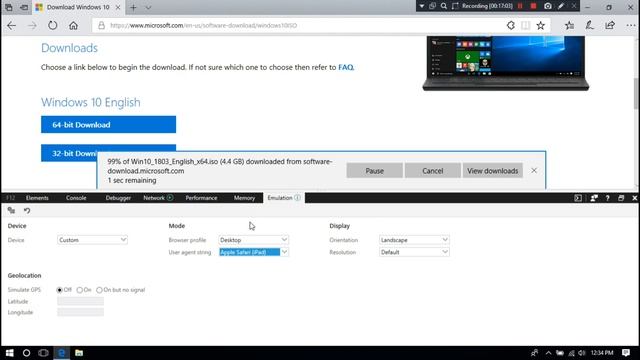Open a new browser tab
Image resolution: width=640 pixels, height=360 pixels.
[133, 7]
